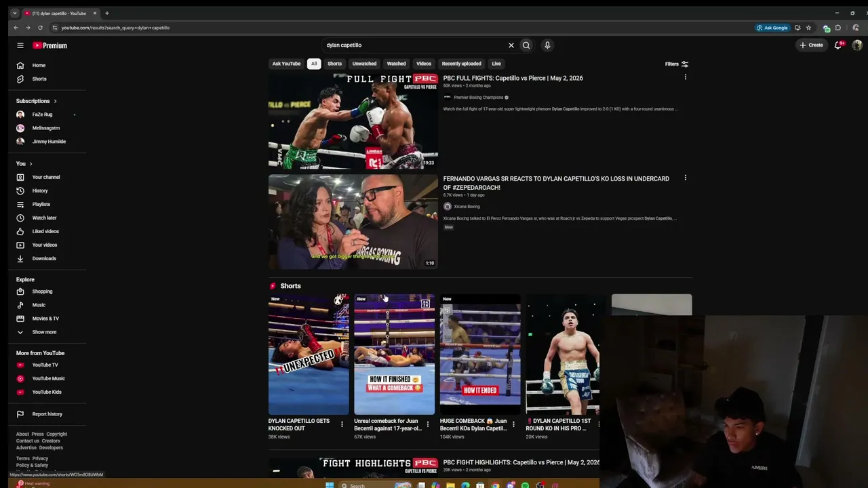Reload the page in the browser
Image resolution: width=868 pixels, height=488 pixels.
pyautogui.click(x=40, y=28)
